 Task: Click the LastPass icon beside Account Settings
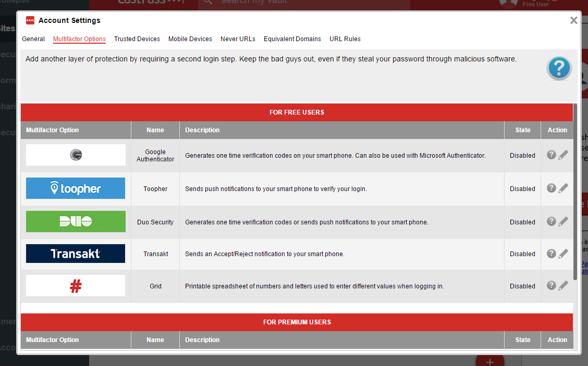click(30, 20)
